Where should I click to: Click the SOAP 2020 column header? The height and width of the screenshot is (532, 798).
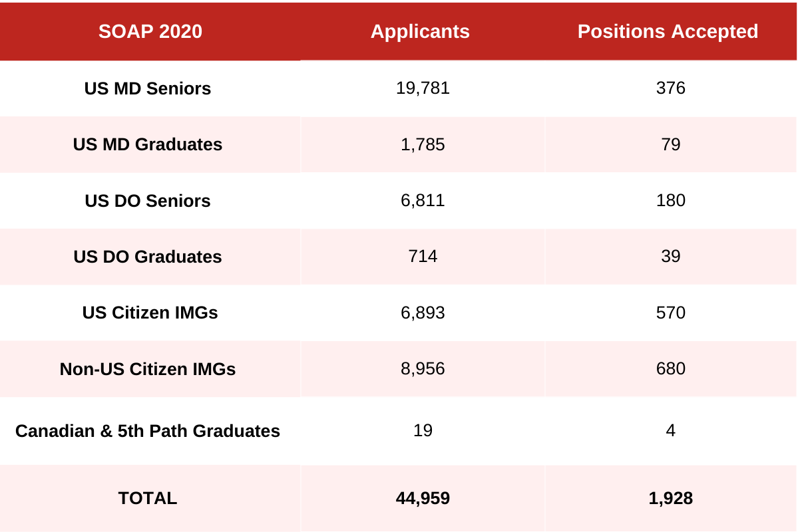pos(150,31)
